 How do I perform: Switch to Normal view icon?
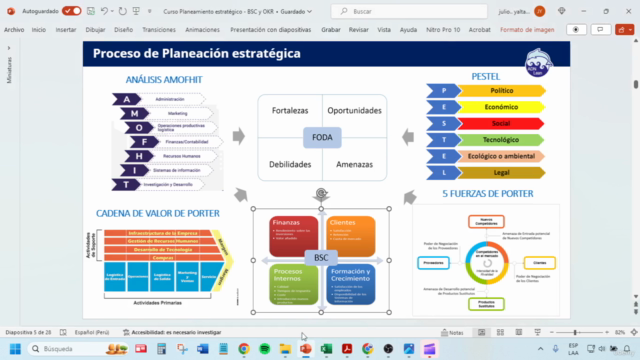(482, 333)
